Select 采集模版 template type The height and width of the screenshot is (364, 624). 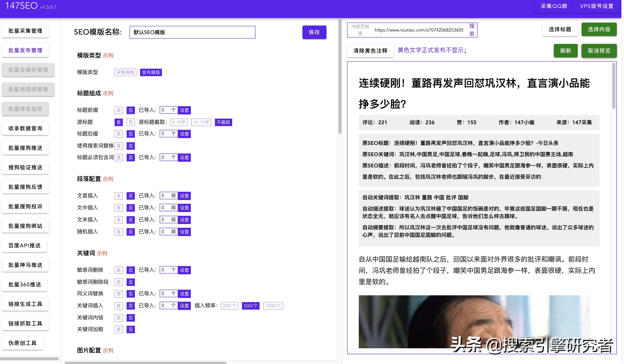pyautogui.click(x=125, y=72)
